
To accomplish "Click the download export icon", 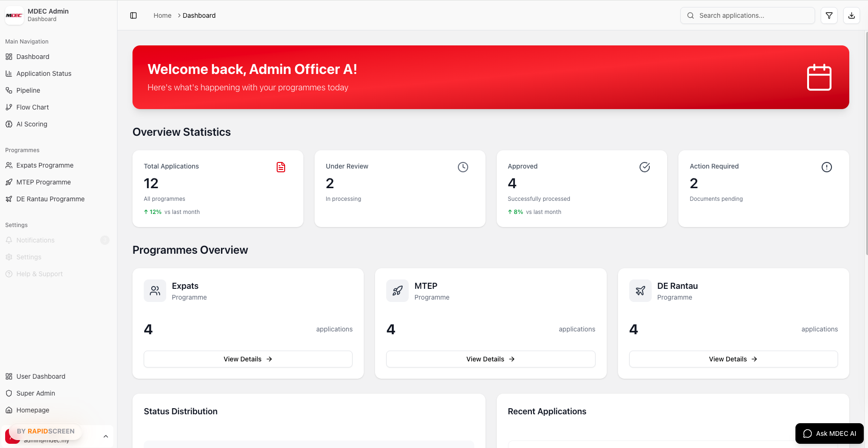I will [851, 15].
